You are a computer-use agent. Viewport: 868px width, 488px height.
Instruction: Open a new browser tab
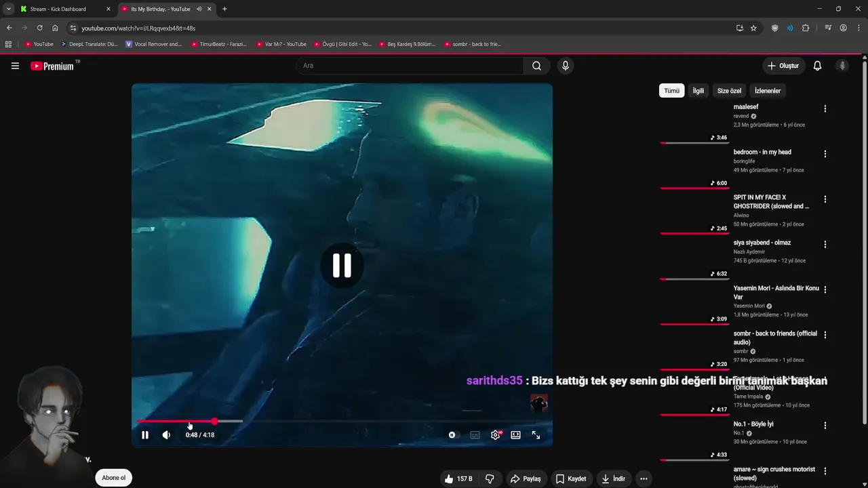tap(224, 9)
